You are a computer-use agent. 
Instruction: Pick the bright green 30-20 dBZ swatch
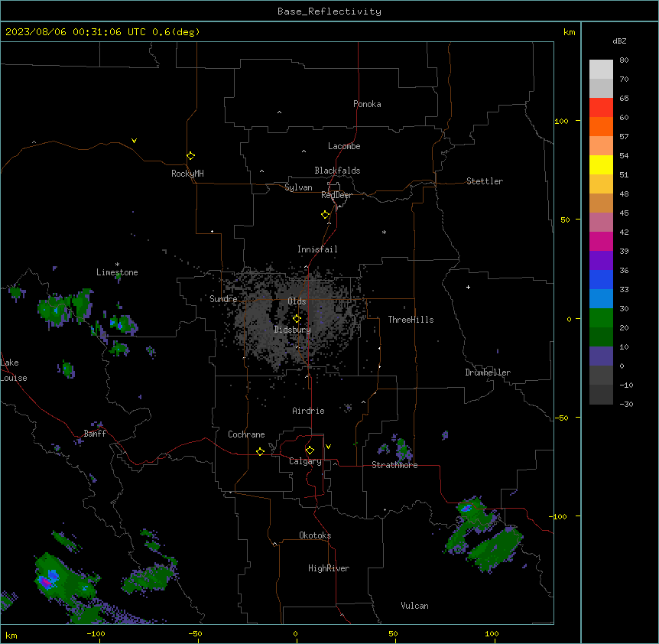tap(601, 318)
